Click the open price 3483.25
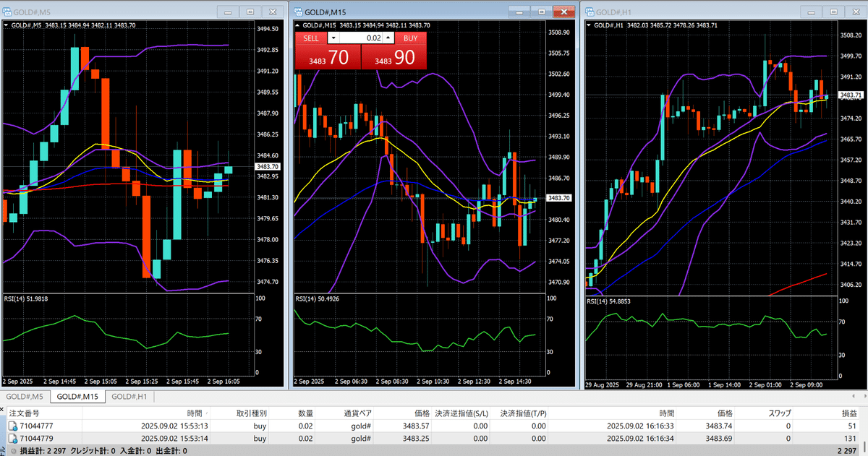Image resolution: width=868 pixels, height=456 pixels. coord(415,438)
